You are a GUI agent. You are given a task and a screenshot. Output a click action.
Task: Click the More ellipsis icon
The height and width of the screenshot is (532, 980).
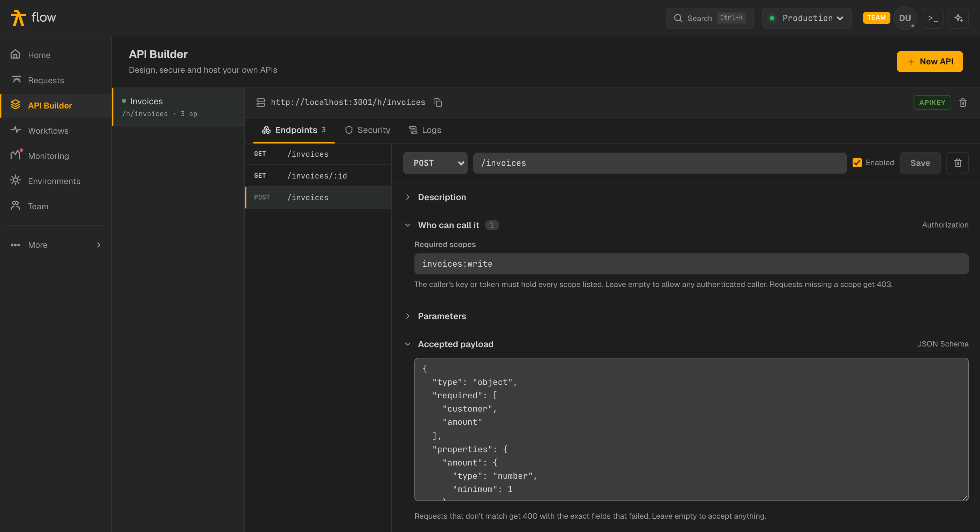[15, 245]
